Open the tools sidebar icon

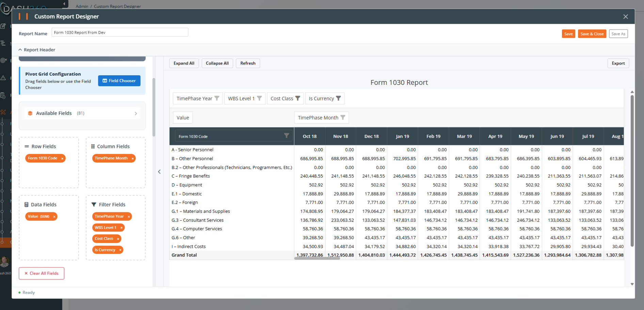tap(3, 112)
